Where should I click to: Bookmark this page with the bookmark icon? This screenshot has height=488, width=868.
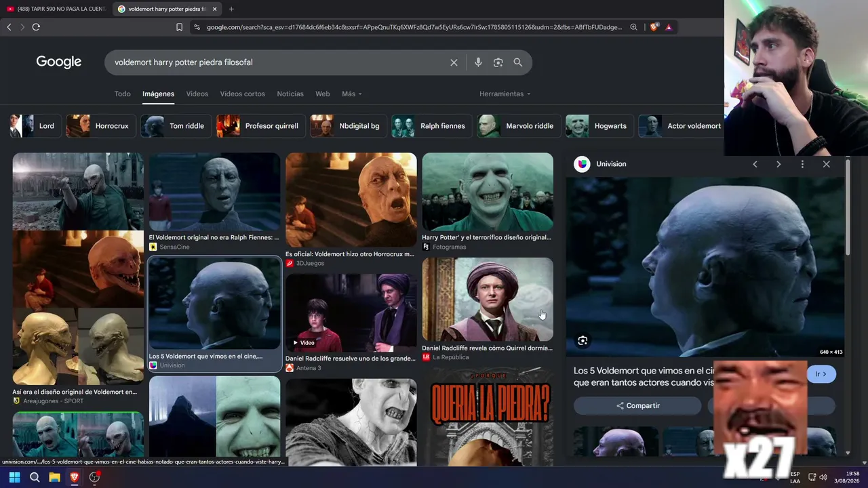point(179,27)
